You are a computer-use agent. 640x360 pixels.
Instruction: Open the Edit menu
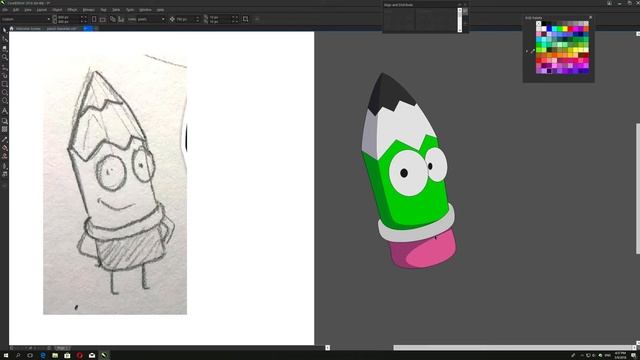[x=16, y=10]
